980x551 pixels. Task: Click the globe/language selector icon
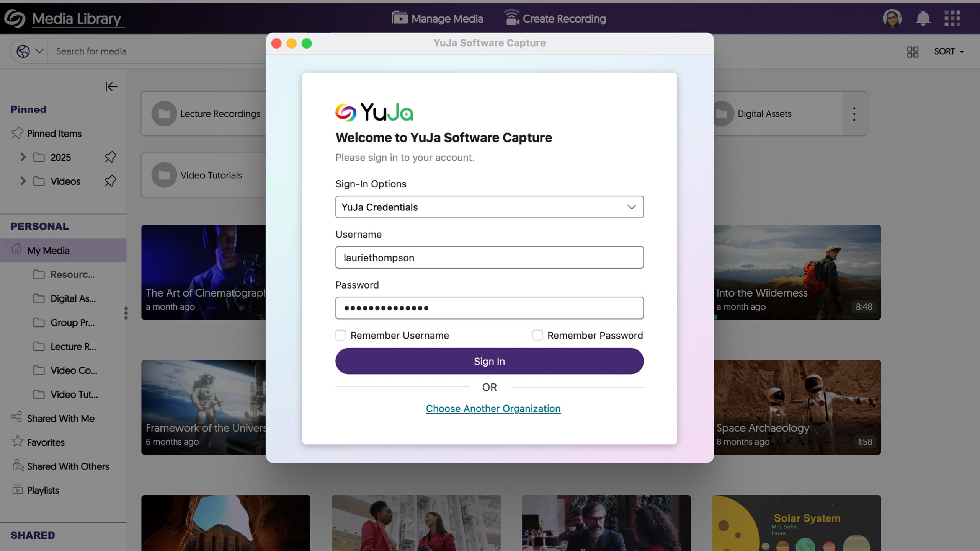tap(24, 51)
